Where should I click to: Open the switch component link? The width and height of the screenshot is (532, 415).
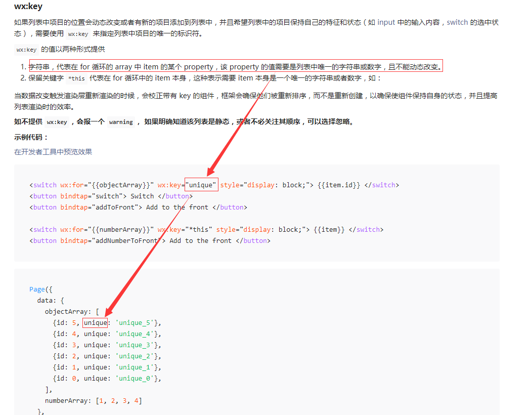[457, 22]
